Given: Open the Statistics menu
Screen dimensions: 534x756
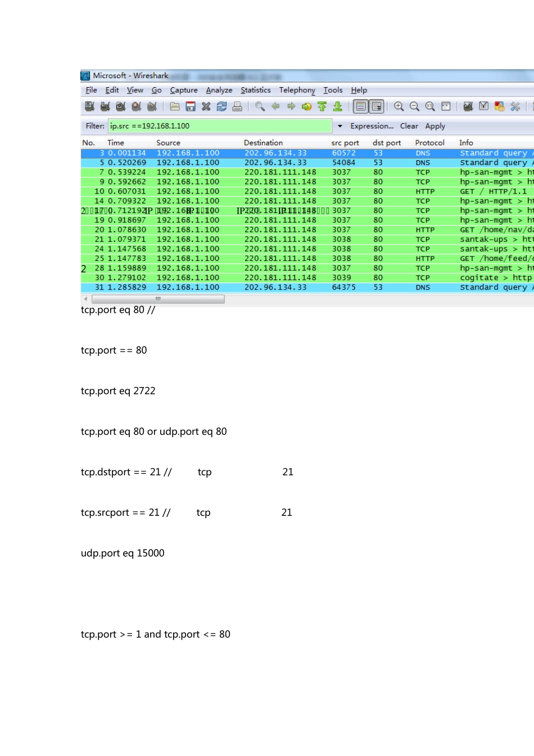Looking at the screenshot, I should (256, 90).
